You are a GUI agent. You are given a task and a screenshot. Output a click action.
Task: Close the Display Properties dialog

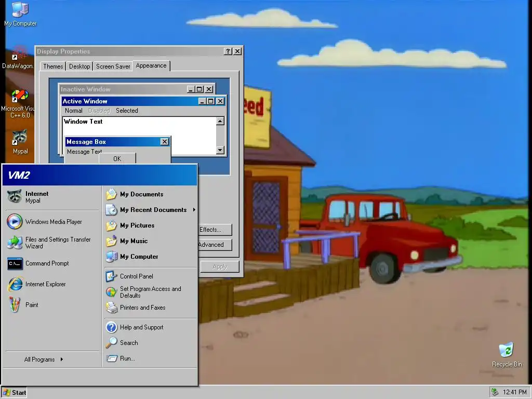237,51
